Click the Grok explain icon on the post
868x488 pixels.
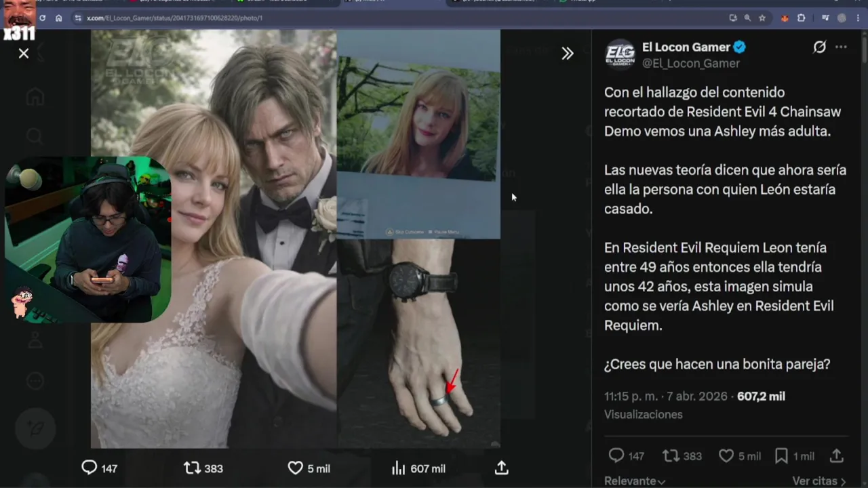tap(819, 47)
